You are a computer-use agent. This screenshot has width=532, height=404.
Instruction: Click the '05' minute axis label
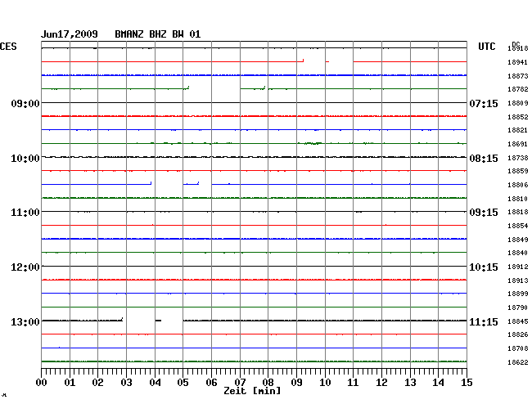183,383
